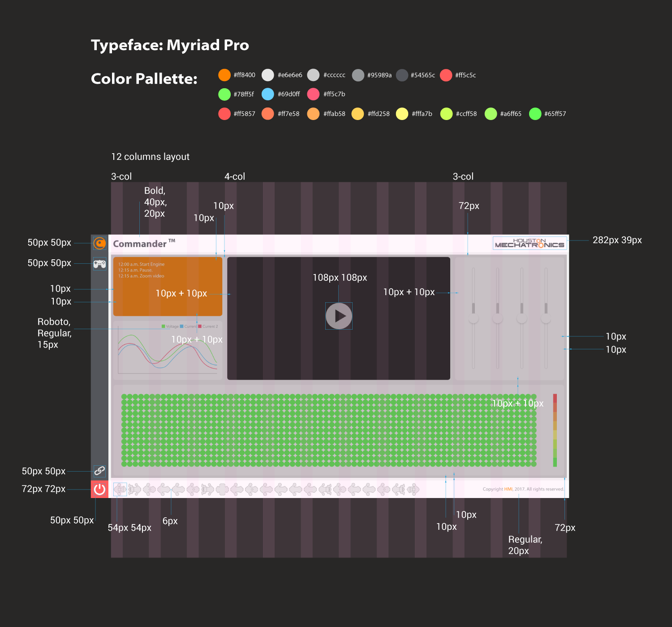Click the red Current 2 legend entry
Screen dimensions: 672x627
click(x=208, y=326)
